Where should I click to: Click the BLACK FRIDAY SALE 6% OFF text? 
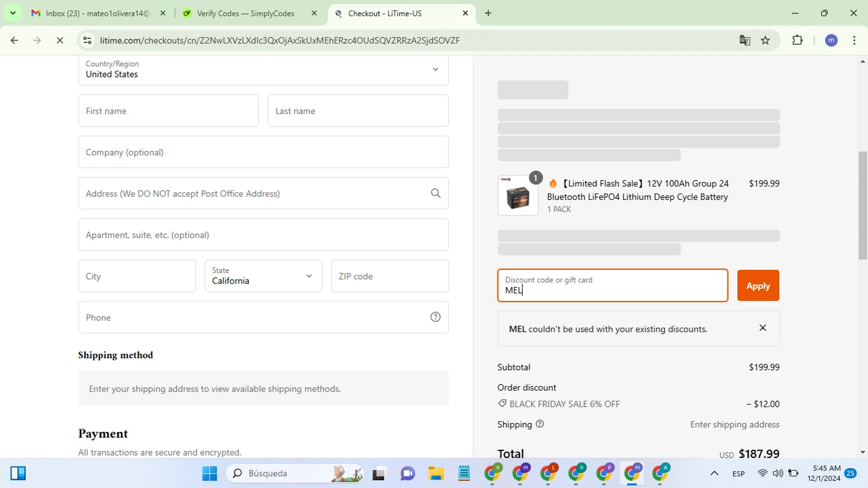coord(564,404)
